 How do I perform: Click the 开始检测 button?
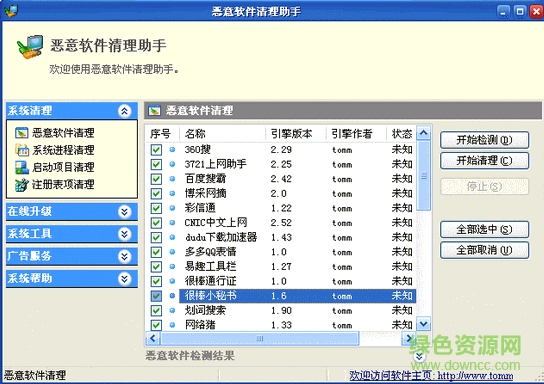pyautogui.click(x=484, y=140)
